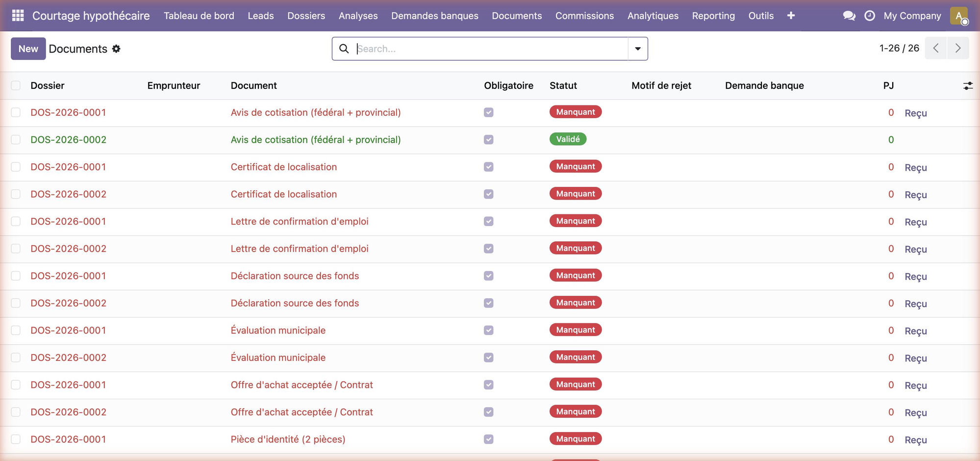The height and width of the screenshot is (461, 980).
Task: Go to next page arrow
Action: [958, 48]
